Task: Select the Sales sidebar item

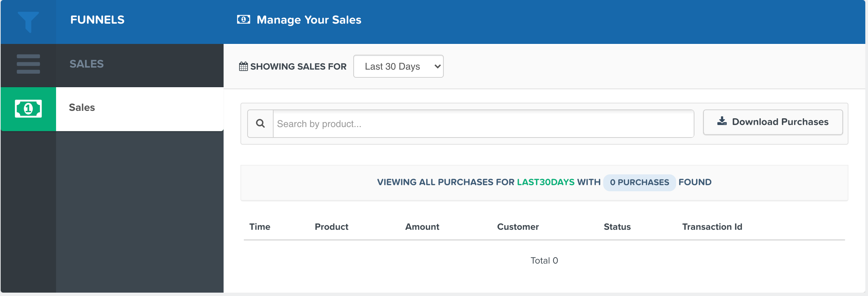Action: click(140, 109)
